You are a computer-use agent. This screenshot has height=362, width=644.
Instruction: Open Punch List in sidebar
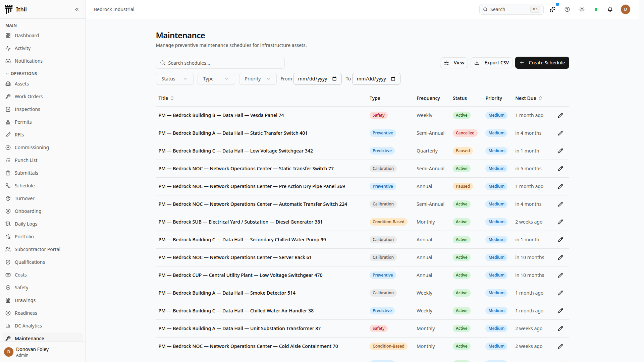click(43, 160)
